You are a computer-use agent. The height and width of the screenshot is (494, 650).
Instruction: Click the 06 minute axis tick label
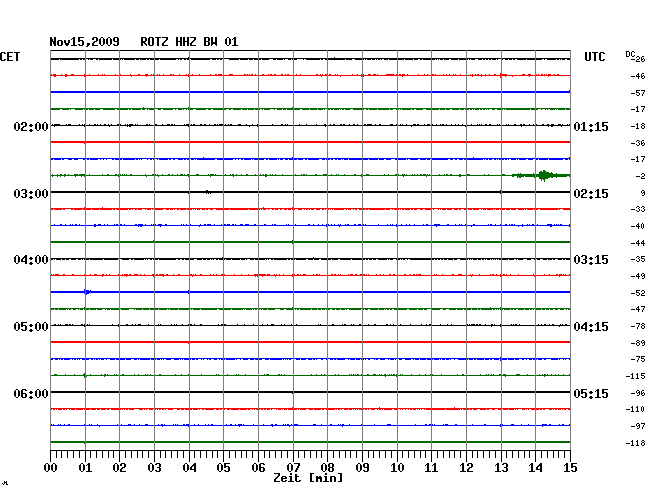tap(258, 467)
